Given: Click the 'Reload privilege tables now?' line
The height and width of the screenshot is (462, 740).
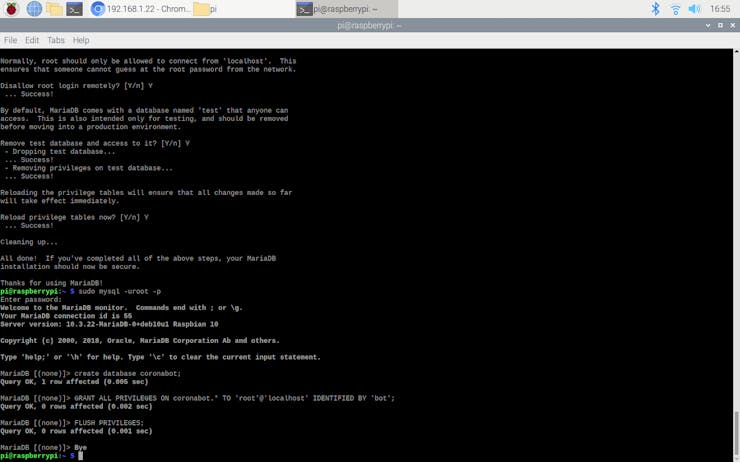Looking at the screenshot, I should pos(75,218).
